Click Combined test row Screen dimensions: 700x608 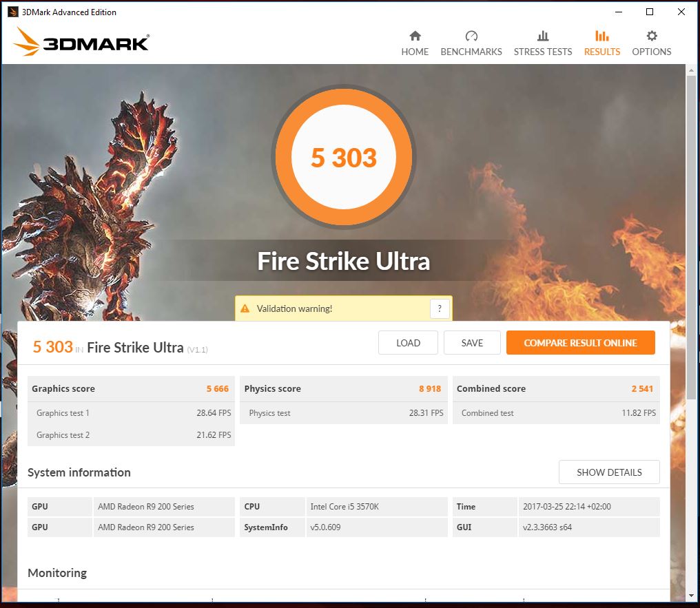click(556, 413)
